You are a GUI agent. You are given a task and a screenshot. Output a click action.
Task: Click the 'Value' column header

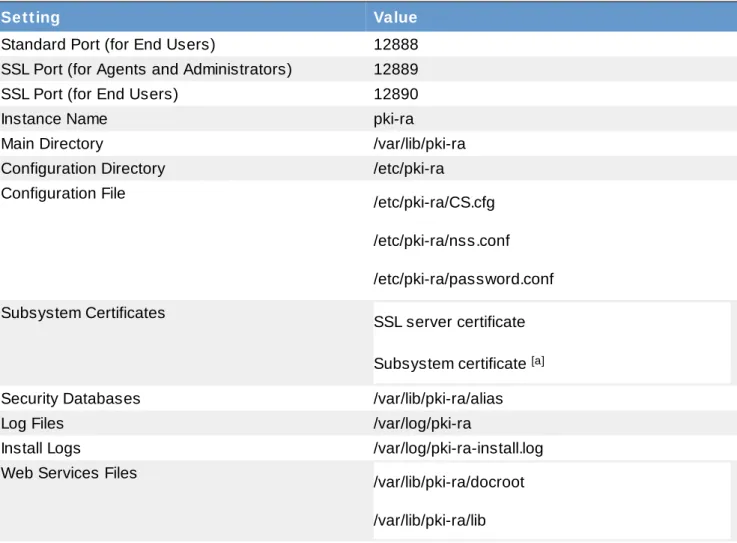tap(395, 17)
